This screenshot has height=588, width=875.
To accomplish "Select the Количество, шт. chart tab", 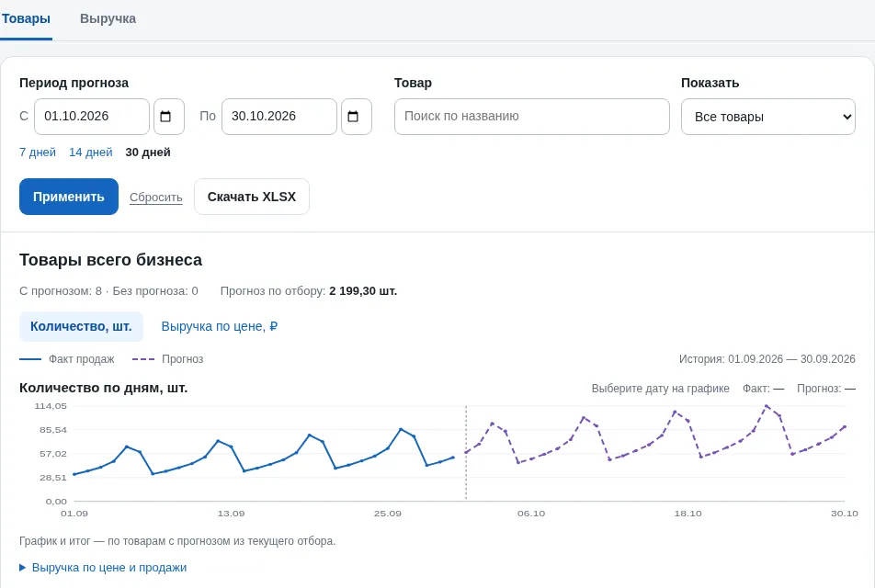I will tap(81, 326).
